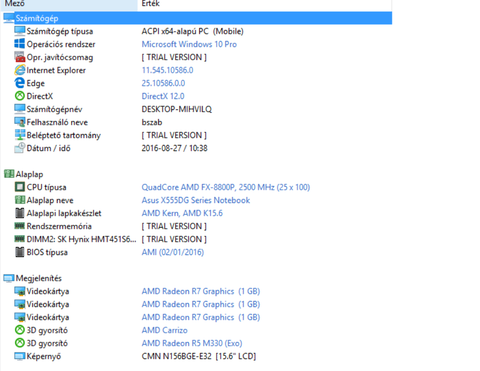This screenshot has width=480, height=371.
Task: Open the AMD Carrizo link
Action: [x=164, y=330]
